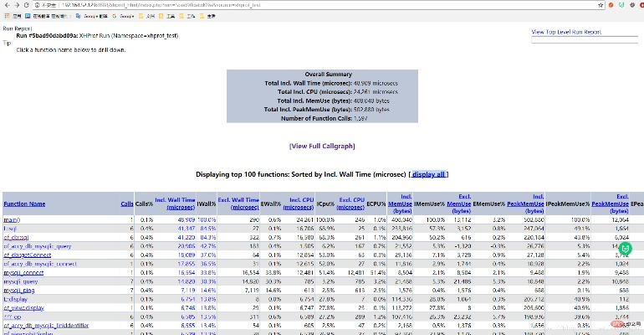Open the View Full Callgraph link
644x335 pixels.
321,146
